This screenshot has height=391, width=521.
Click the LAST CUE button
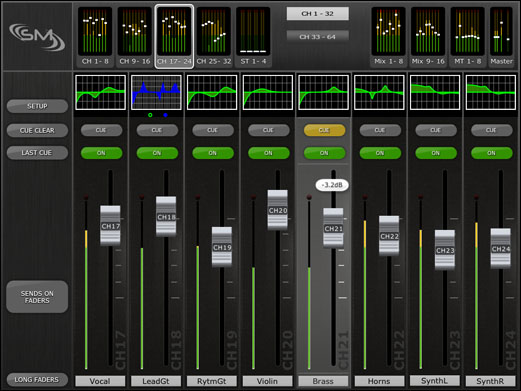click(37, 153)
